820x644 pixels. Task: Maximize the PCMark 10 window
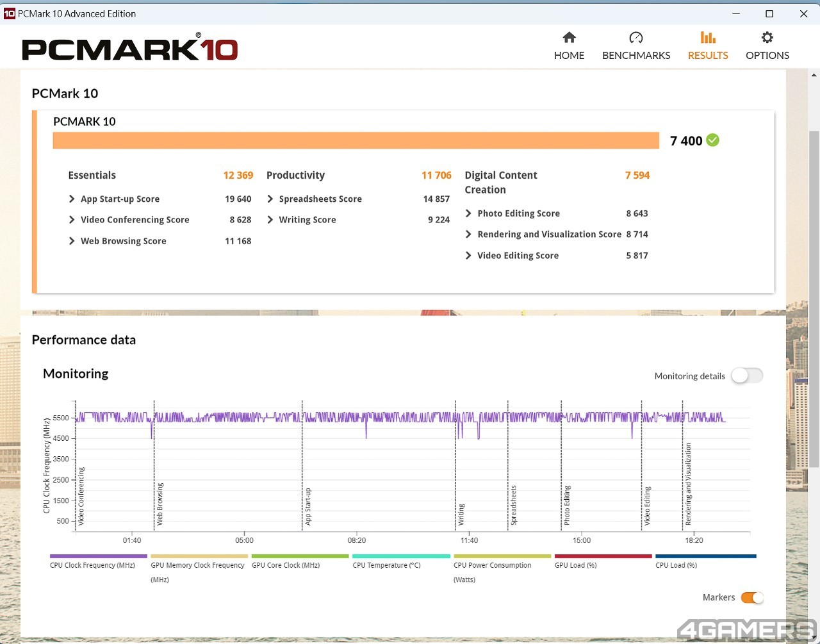click(769, 13)
